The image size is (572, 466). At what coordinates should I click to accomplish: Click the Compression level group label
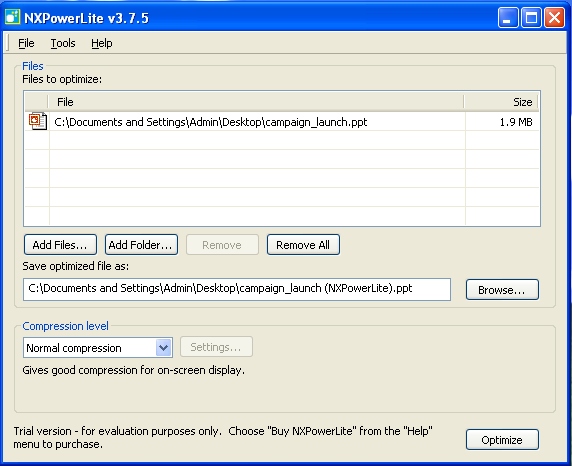coord(65,326)
